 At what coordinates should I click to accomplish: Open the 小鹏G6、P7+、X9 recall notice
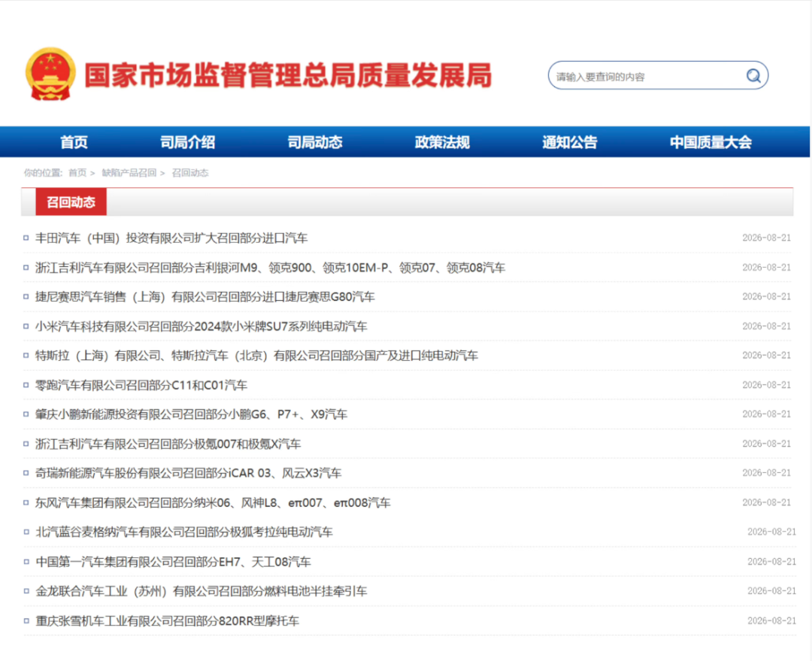191,414
